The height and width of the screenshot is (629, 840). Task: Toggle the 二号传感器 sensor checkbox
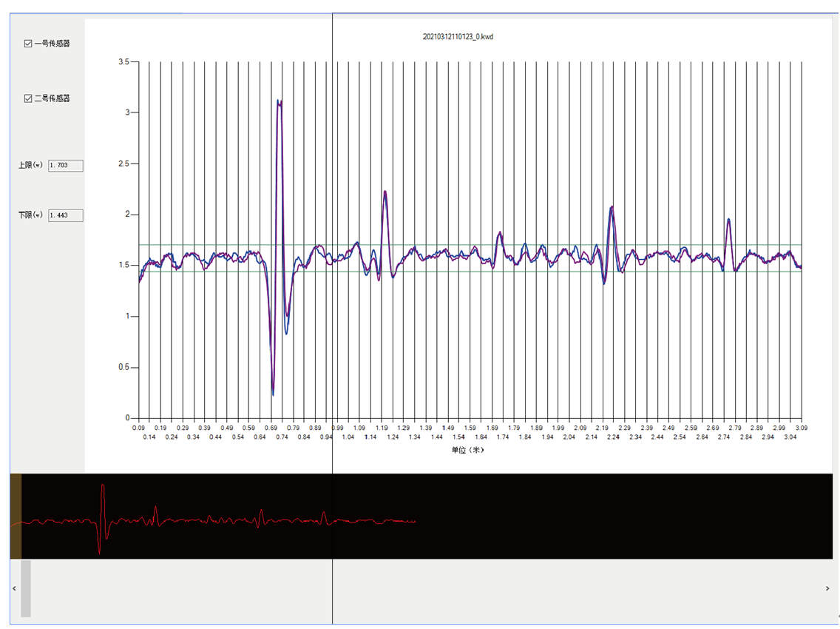click(29, 98)
